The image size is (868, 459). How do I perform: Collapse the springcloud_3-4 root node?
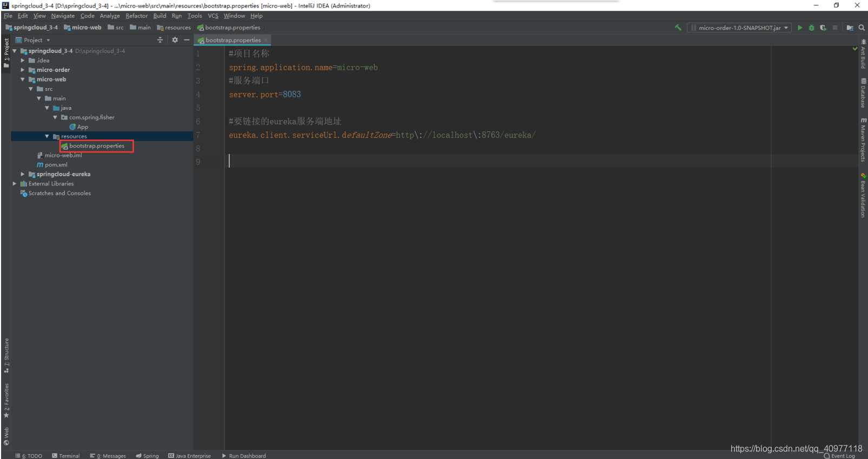(x=15, y=51)
